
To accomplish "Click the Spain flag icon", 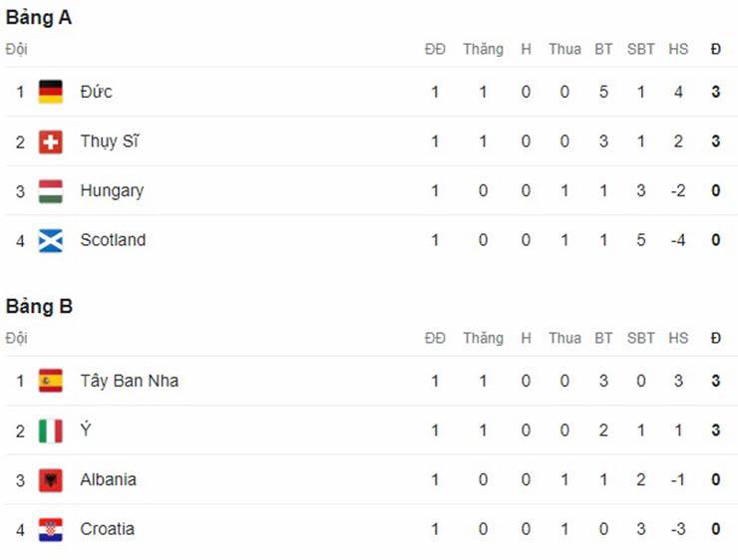I will pos(51,381).
